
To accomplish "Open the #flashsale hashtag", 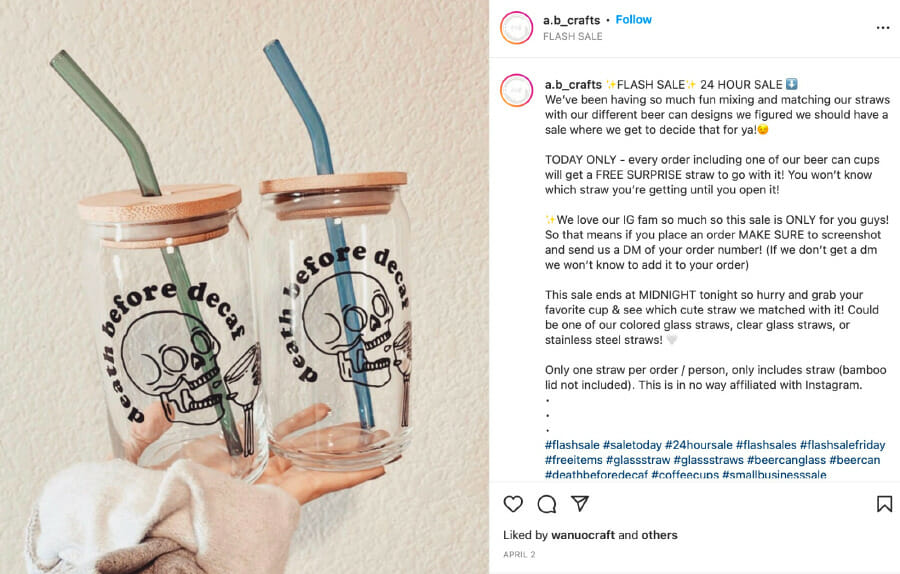I will (572, 445).
